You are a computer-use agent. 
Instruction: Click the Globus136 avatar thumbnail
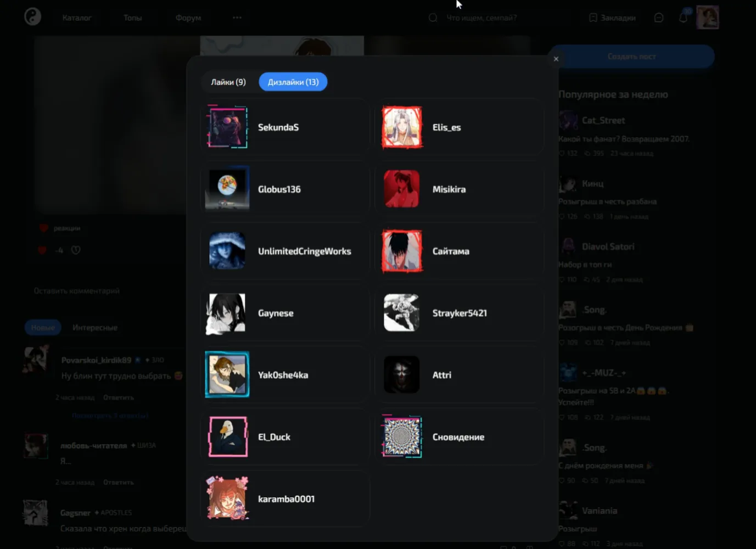pos(227,189)
